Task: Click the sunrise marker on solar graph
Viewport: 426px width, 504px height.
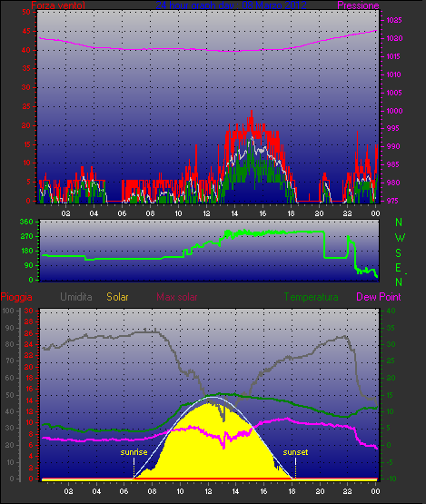Action: (x=134, y=452)
